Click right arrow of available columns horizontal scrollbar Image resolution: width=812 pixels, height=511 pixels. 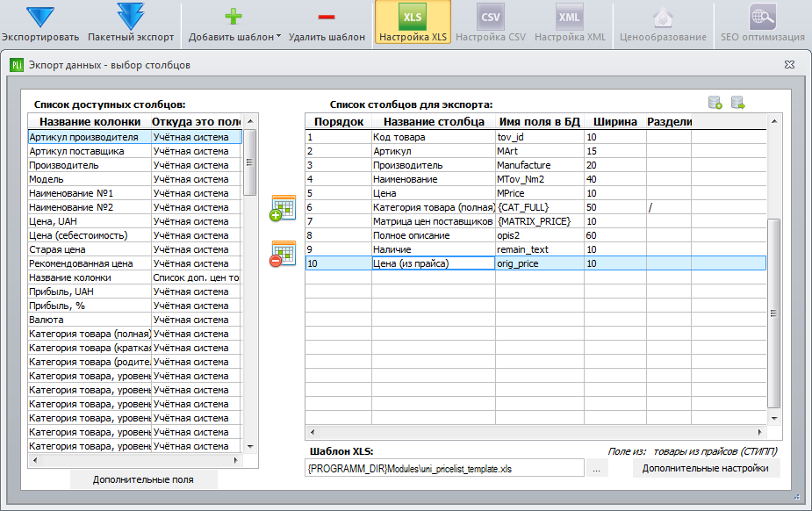tap(235, 460)
